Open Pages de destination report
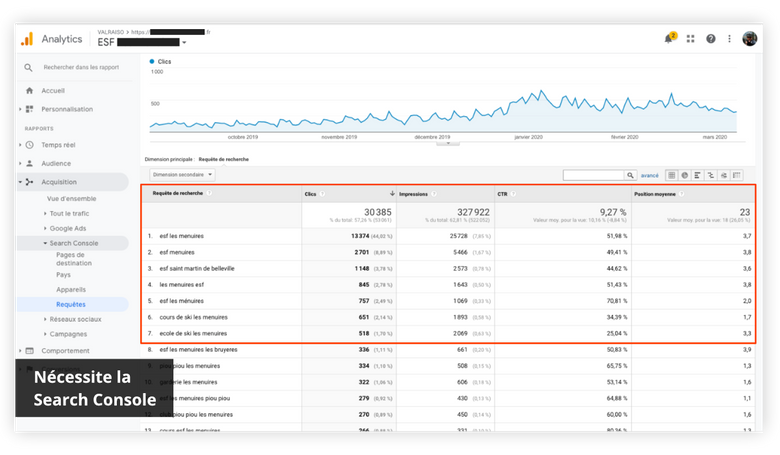This screenshot has width=780, height=455. (x=74, y=259)
